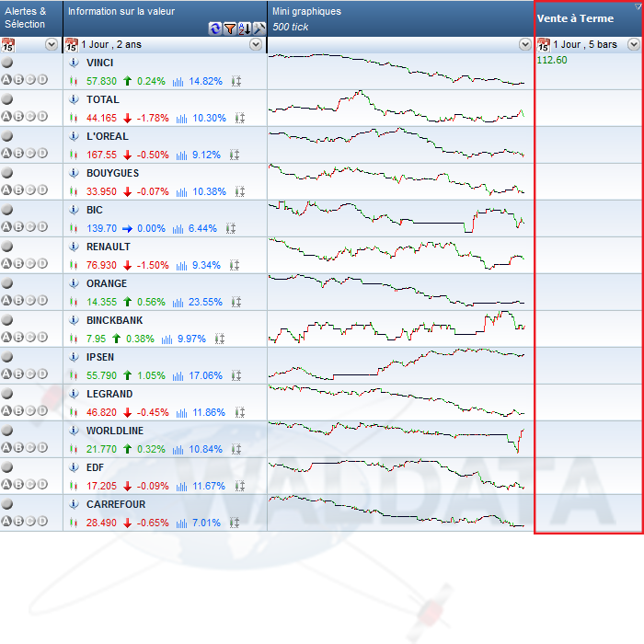
Task: Toggle the alert circle for CARREFOUR
Action: coord(7,504)
